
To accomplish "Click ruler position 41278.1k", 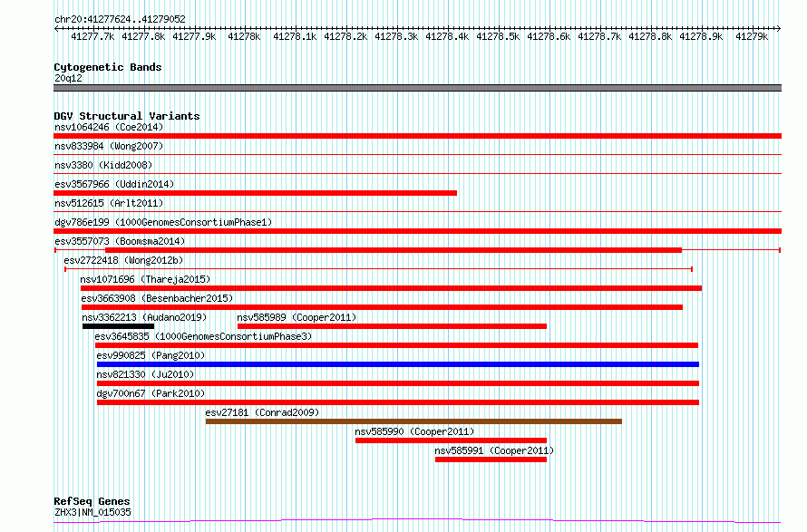I will [x=295, y=36].
